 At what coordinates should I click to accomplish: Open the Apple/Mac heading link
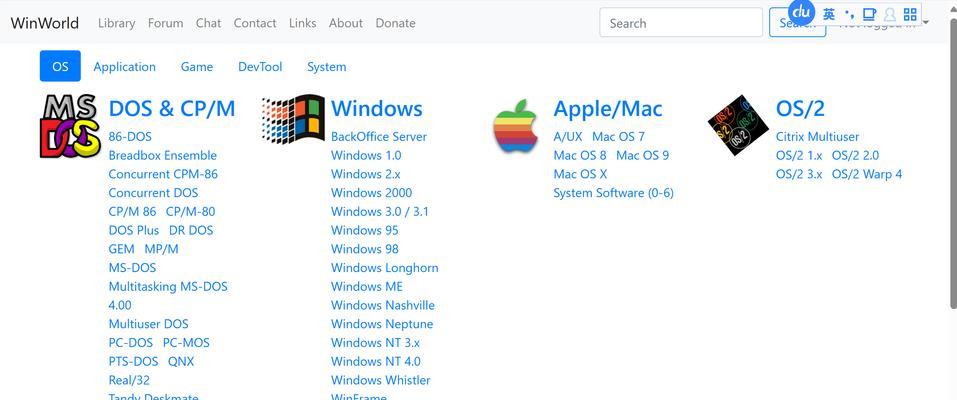(608, 109)
